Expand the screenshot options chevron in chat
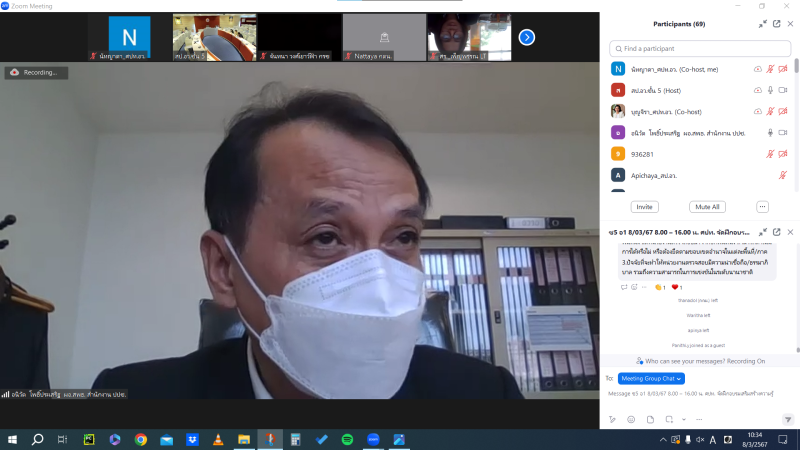800x450 pixels. pyautogui.click(x=684, y=419)
